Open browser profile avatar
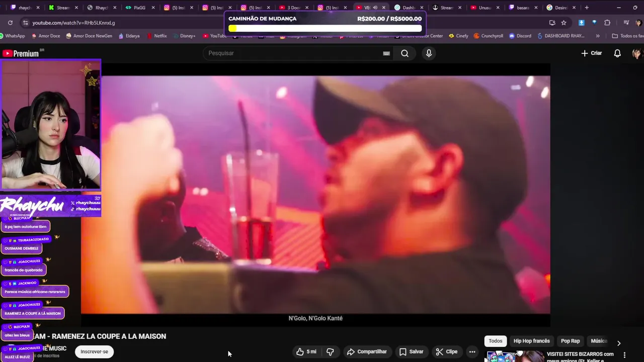Image resolution: width=644 pixels, height=362 pixels. [638, 23]
